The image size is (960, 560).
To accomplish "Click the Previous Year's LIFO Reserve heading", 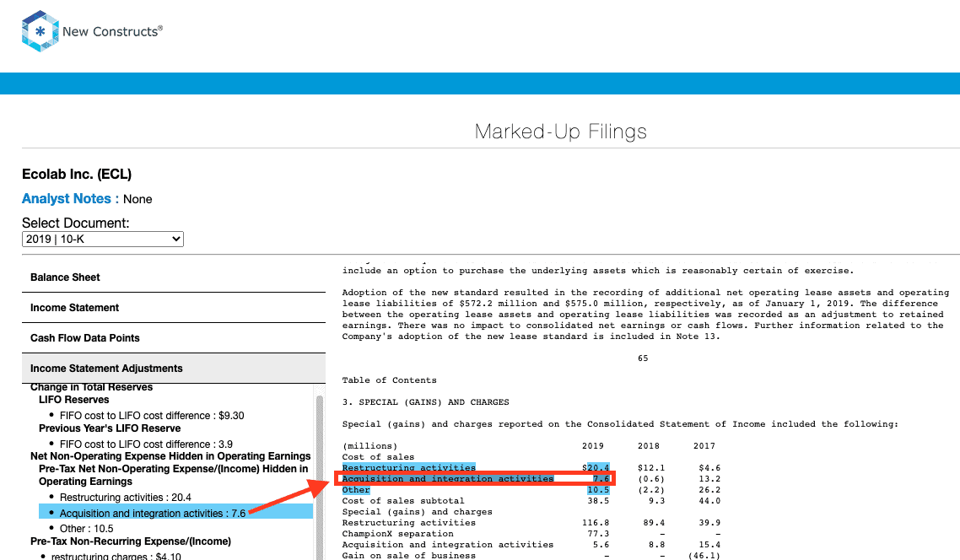I will pos(110,428).
